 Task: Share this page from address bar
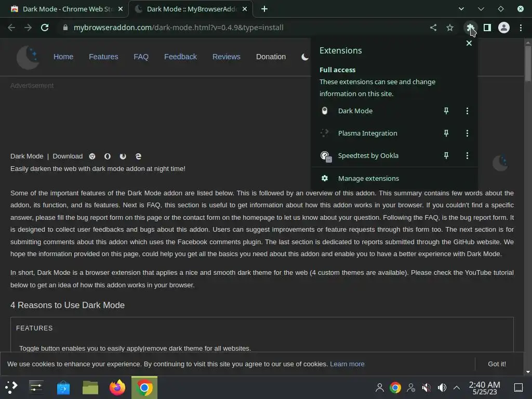tap(433, 28)
